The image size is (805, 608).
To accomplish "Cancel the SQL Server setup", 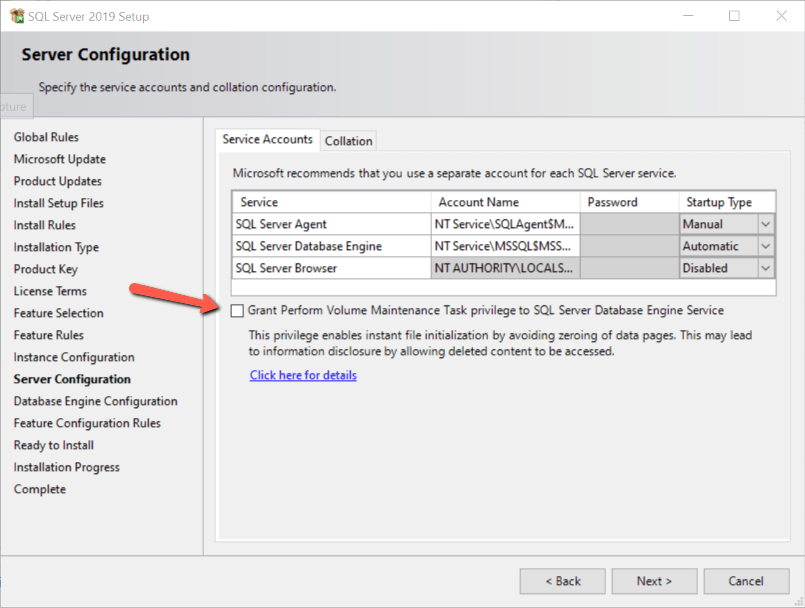I will coord(746,581).
